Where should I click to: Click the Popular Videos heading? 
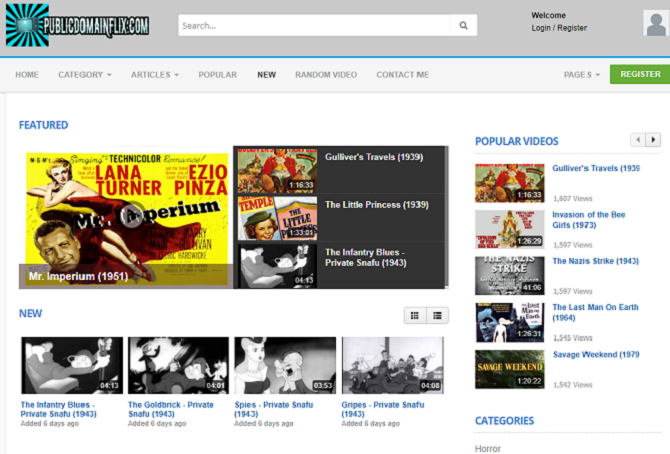coord(517,141)
